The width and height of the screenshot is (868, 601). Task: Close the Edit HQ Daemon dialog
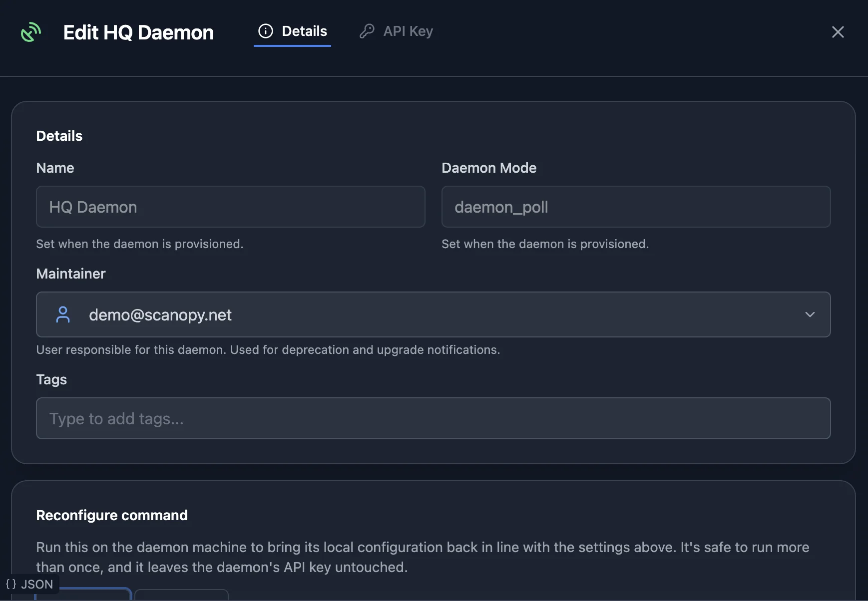tap(838, 32)
